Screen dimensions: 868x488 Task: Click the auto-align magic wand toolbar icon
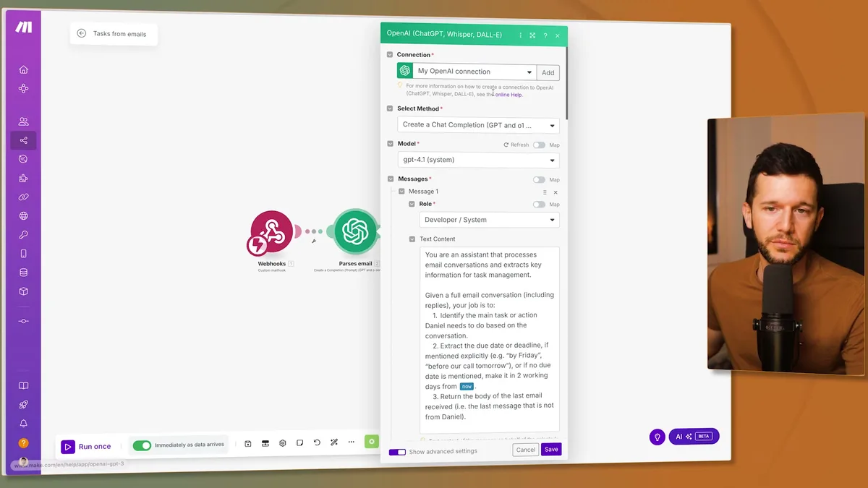[334, 442]
